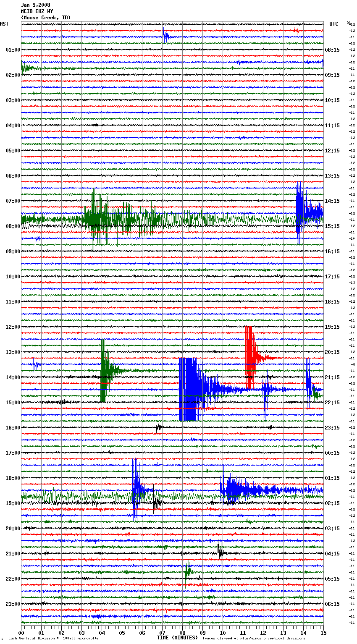Select the MST row label "11:00"
This screenshot has height=644, width=357.
13,301
